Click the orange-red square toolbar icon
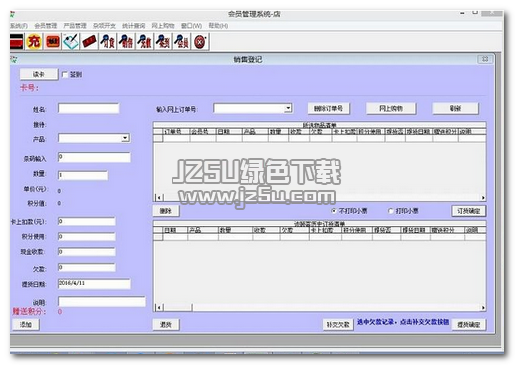The width and height of the screenshot is (515, 365). point(52,42)
